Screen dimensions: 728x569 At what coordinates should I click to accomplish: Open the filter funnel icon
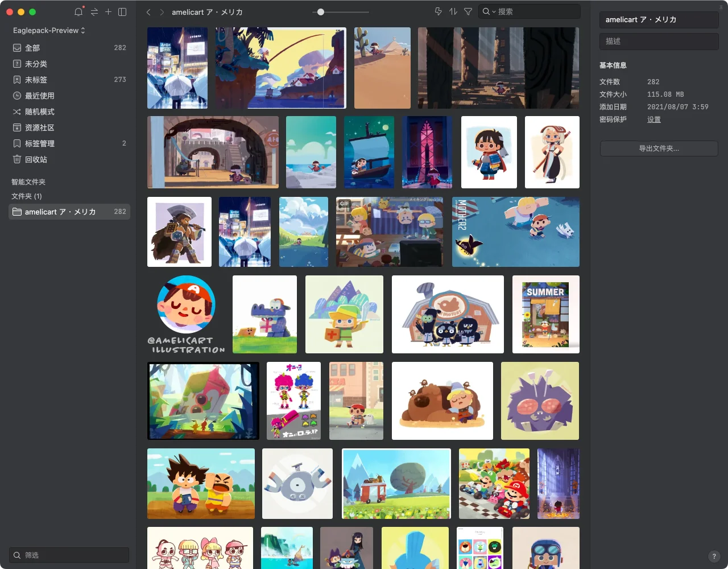[468, 11]
